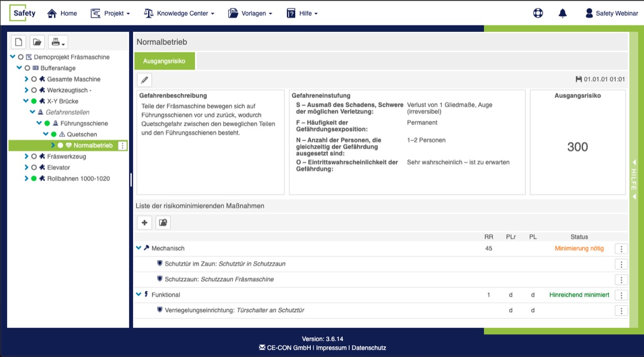Open the Vorlagen menu

[x=250, y=13]
